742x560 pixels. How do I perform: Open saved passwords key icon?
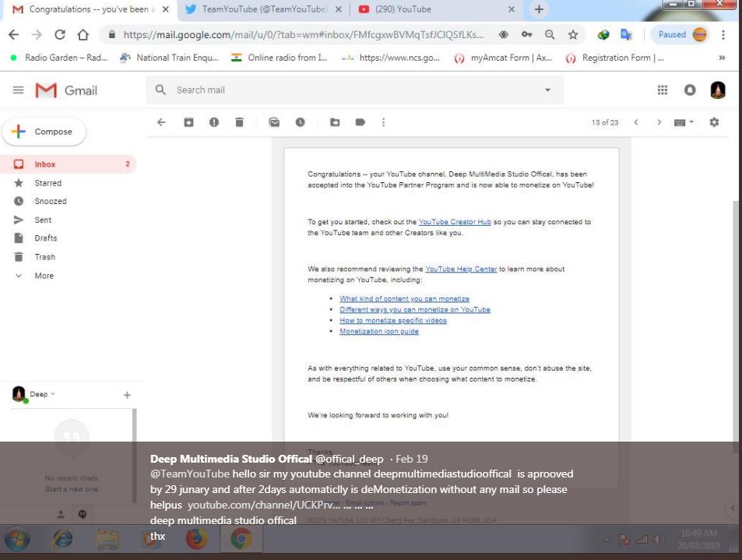(526, 34)
